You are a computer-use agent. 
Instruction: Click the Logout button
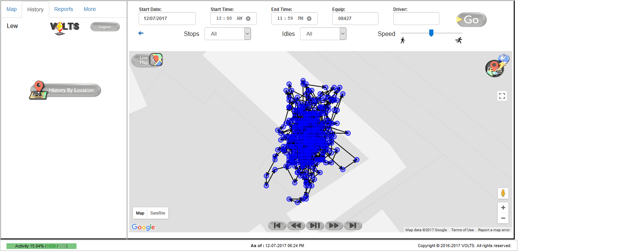pos(105,27)
